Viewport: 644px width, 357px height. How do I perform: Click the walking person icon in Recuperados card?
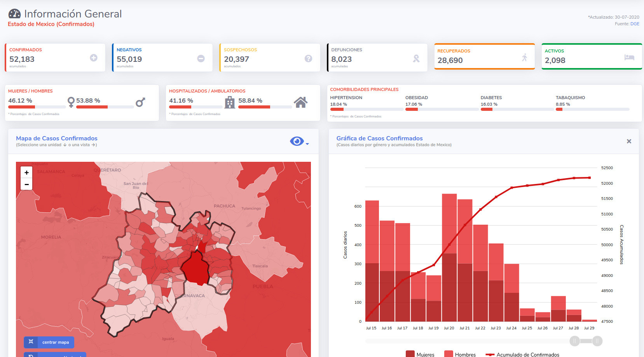524,58
